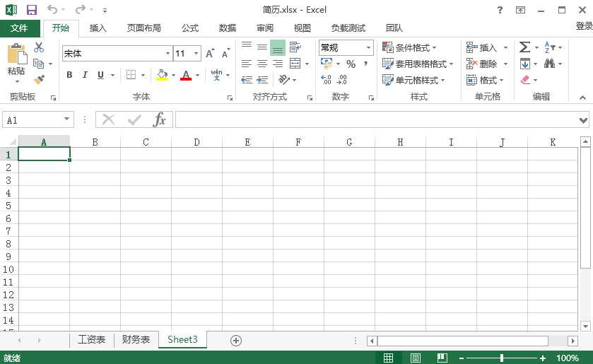Switch to Normal view in status bar
Screen dimensions: 593x364
coord(388,358)
